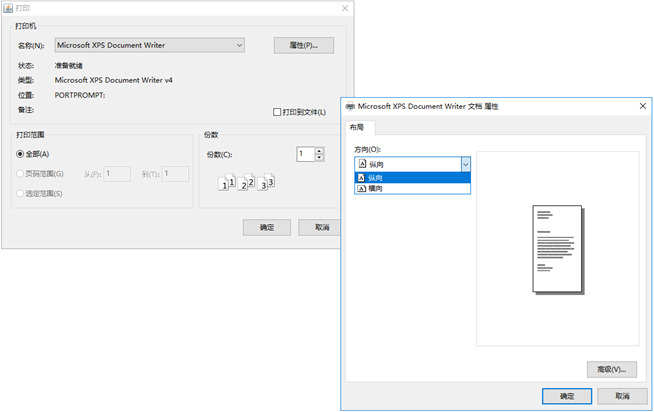Click the Microsoft XPS Document Writer v4 type text

(x=113, y=80)
